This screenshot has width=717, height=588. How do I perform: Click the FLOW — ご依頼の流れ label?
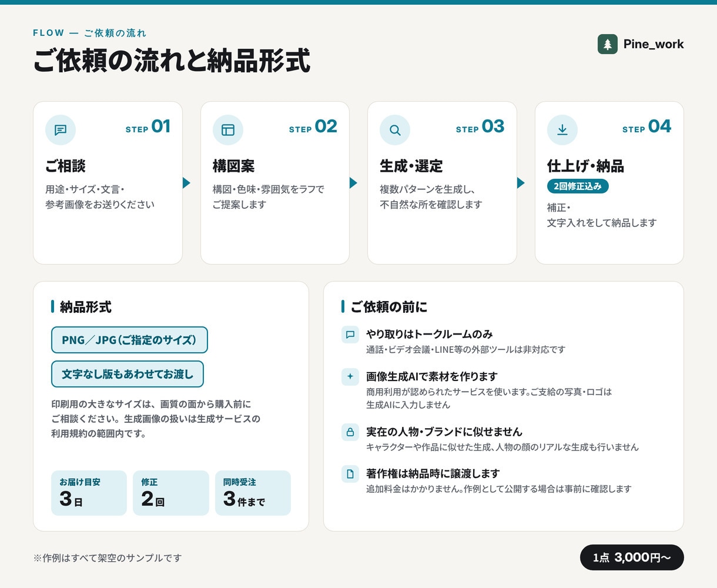pyautogui.click(x=89, y=33)
